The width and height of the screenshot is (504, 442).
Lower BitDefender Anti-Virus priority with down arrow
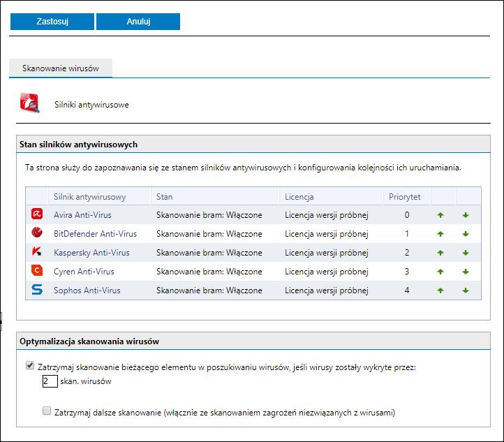[466, 234]
